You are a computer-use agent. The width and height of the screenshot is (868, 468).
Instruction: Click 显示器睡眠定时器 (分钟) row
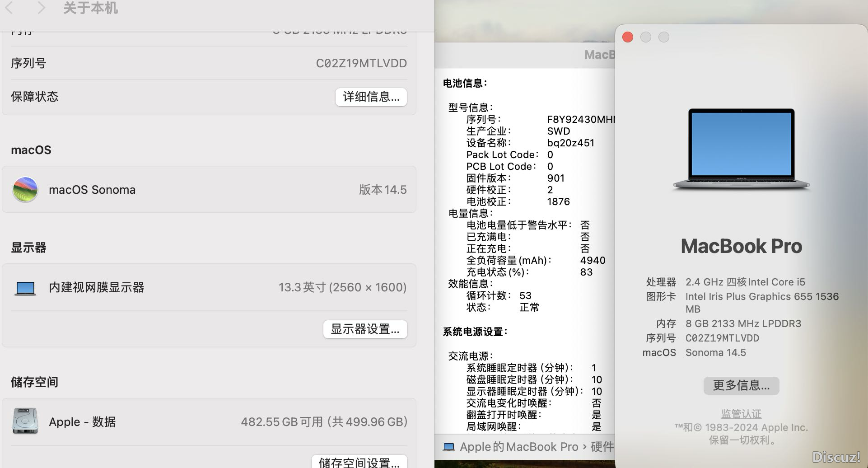[534, 391]
